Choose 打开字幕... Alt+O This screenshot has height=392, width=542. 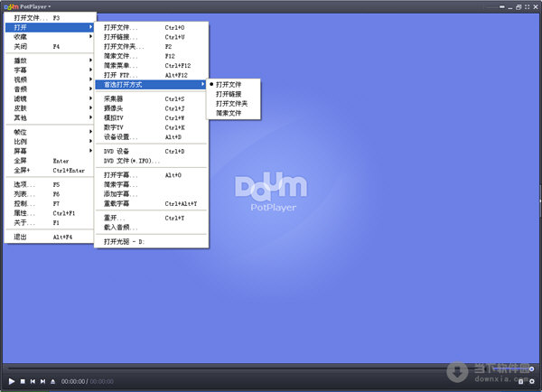(151, 175)
